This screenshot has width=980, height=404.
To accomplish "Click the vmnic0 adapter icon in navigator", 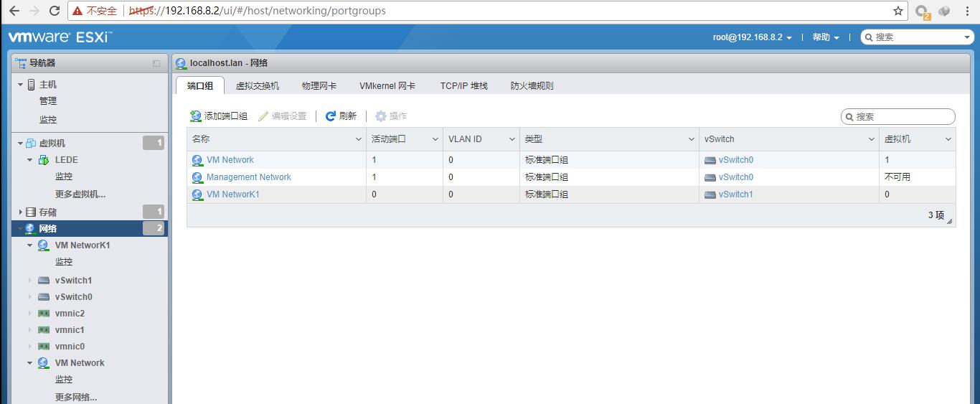I will coord(44,347).
